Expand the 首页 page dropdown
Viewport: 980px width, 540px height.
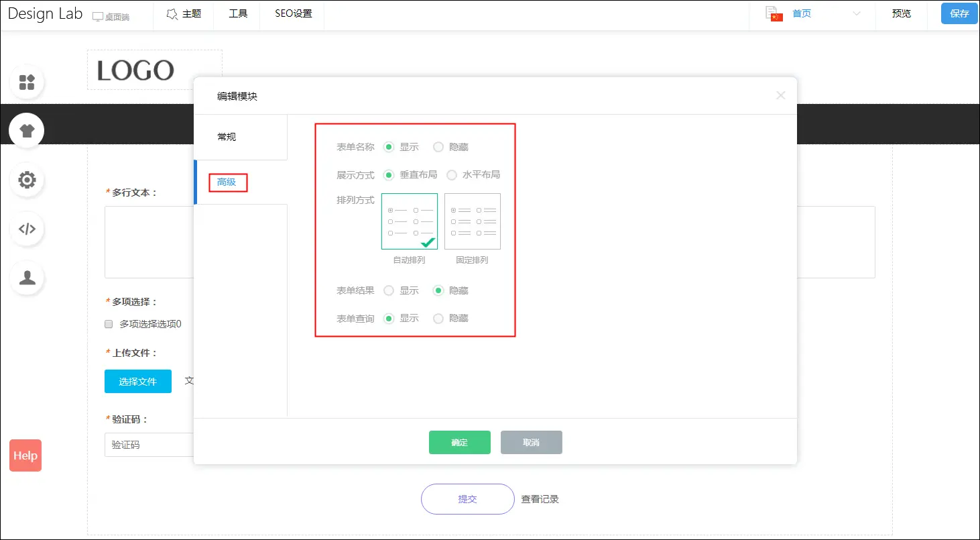(856, 14)
